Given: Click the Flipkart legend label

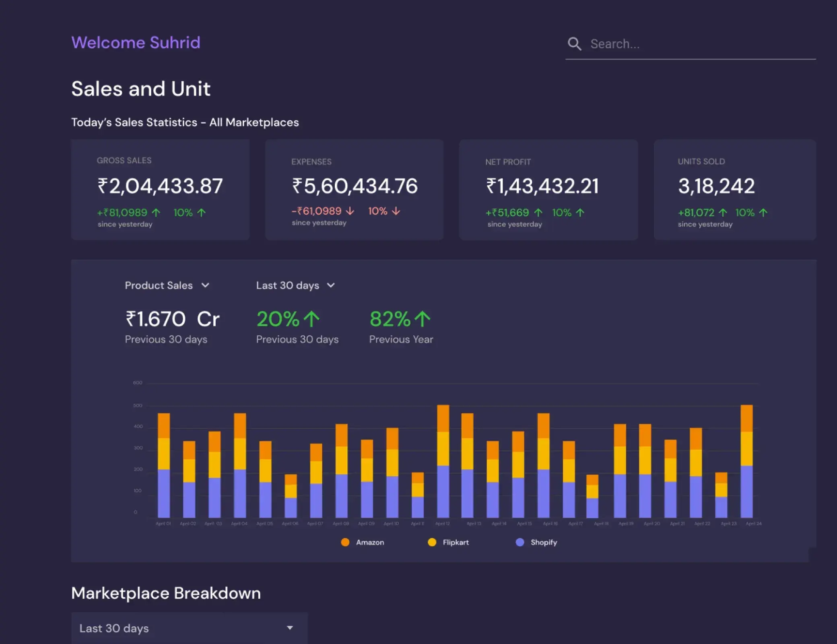Looking at the screenshot, I should 456,542.
